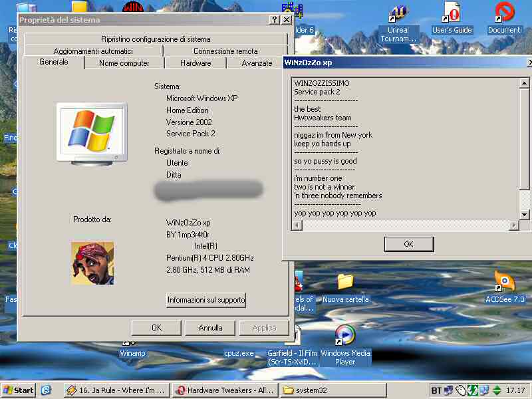Viewport: 532px width, 399px height.
Task: Click the 'keep yo hands up' line
Action: click(323, 144)
